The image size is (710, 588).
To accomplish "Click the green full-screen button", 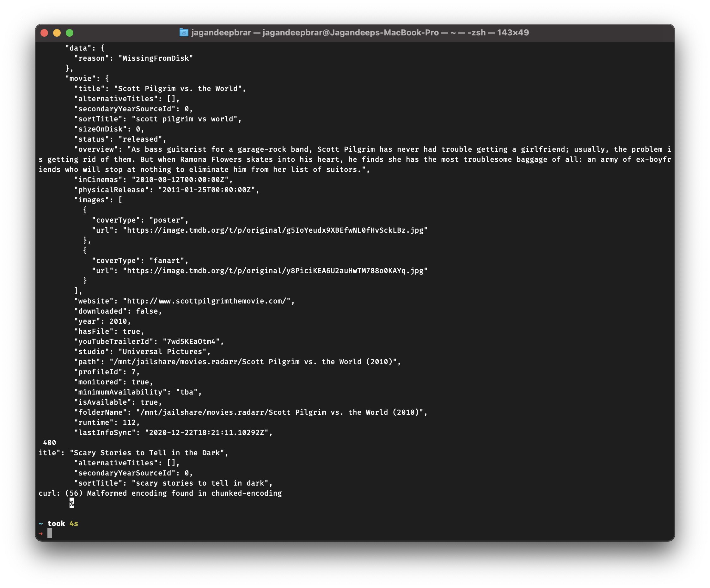I will pyautogui.click(x=69, y=33).
